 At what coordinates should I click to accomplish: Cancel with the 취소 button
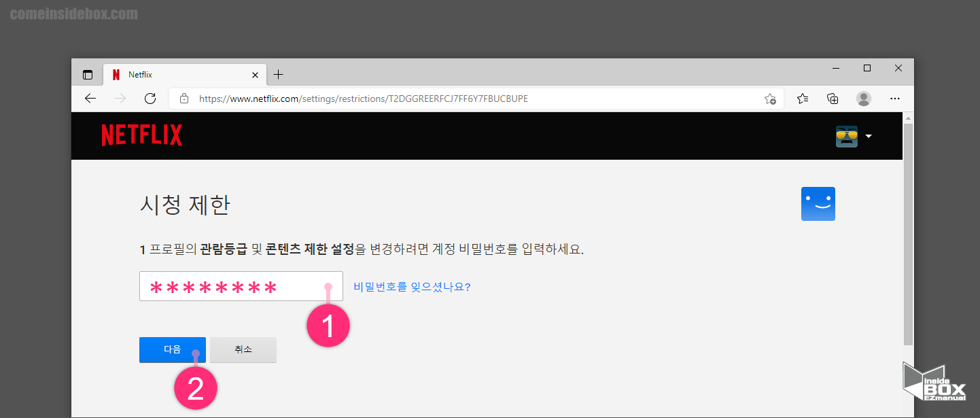[243, 349]
